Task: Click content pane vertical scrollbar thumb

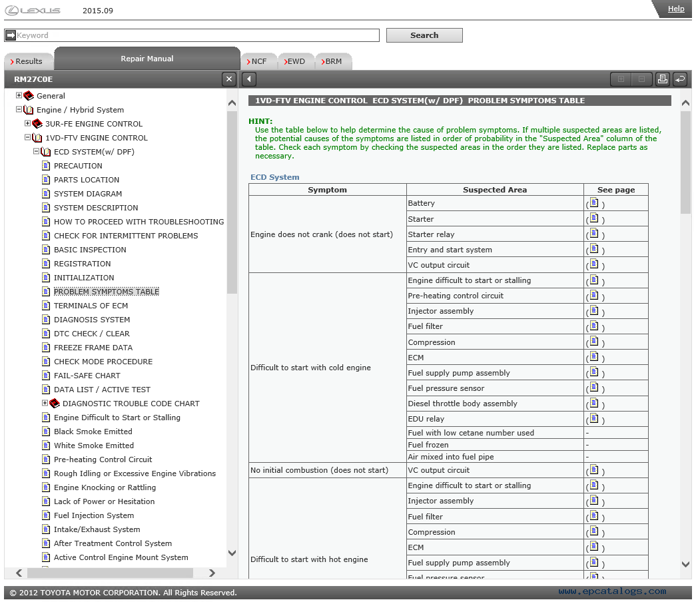Action: click(686, 162)
